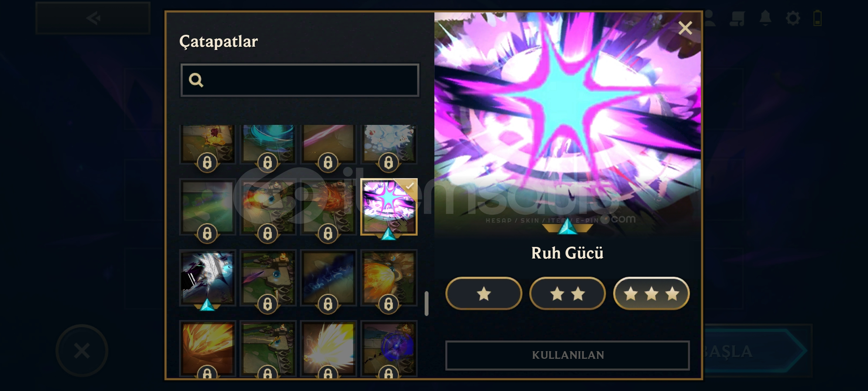Click the locked dark blue streak thumbnail

(x=328, y=278)
